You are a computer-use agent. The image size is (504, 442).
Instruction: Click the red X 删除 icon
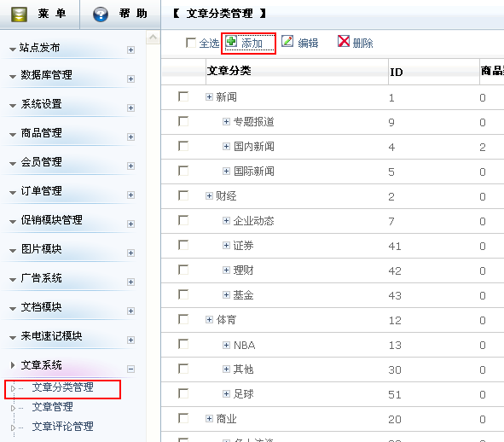tap(344, 41)
